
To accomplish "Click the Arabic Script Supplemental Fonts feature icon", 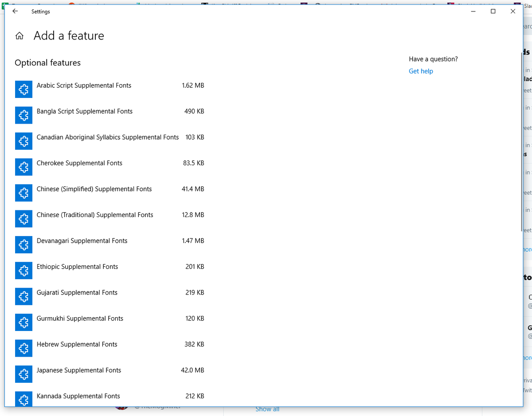I will point(23,89).
